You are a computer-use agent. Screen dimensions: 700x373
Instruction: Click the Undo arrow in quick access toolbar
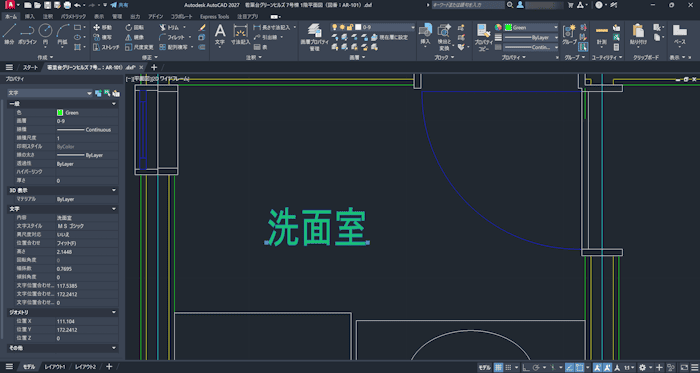(78, 5)
